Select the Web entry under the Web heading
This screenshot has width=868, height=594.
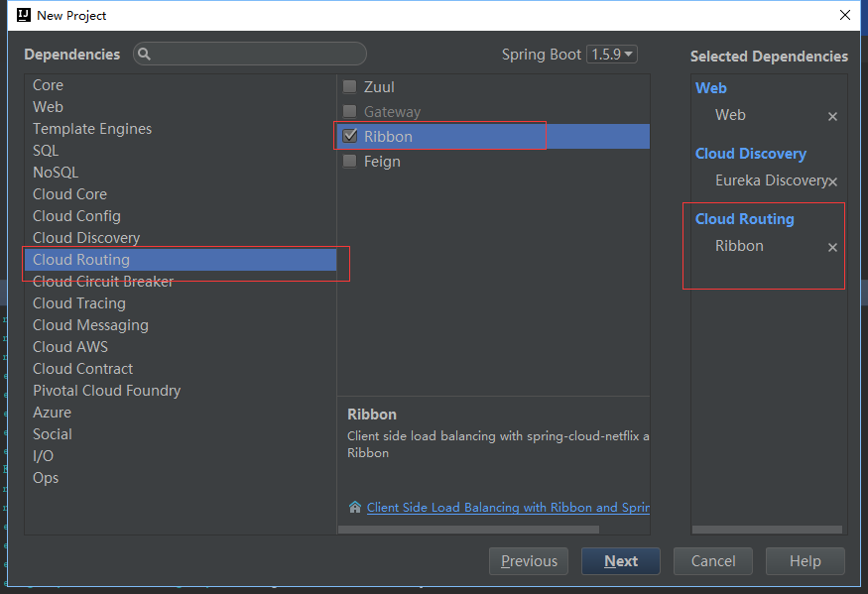point(730,115)
